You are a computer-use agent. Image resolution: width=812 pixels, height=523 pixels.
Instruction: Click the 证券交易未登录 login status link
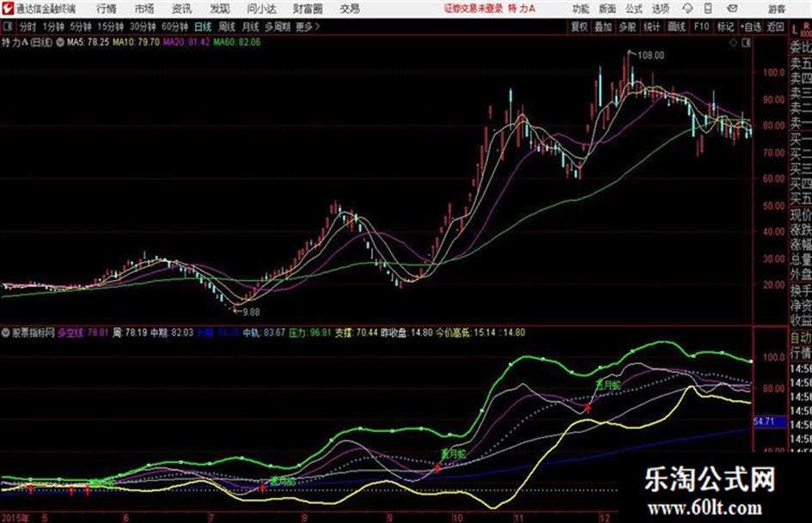[473, 9]
